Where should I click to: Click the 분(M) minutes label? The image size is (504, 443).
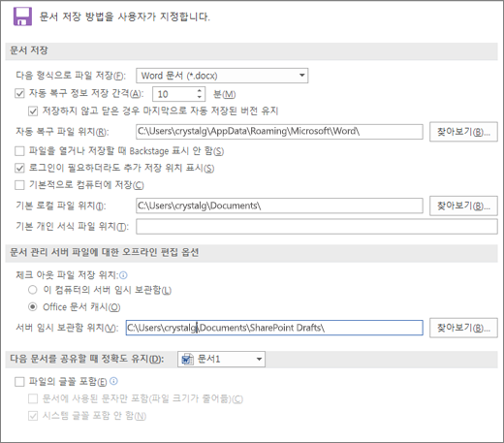coord(224,94)
